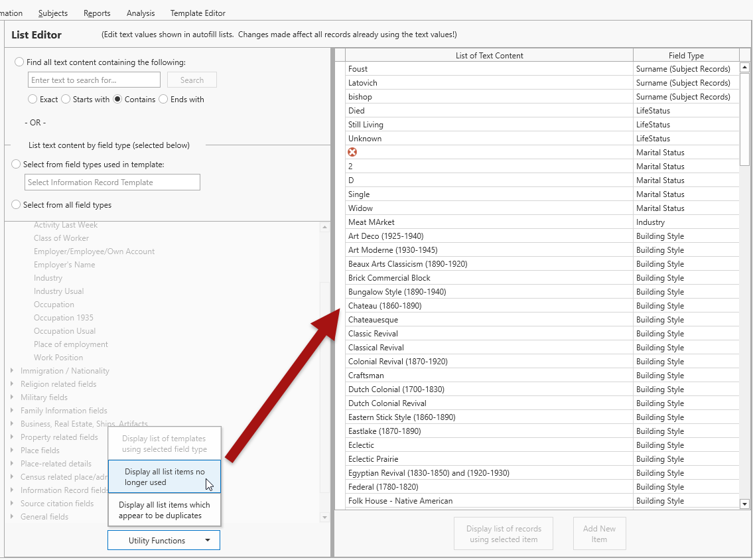753x560 pixels.
Task: Click the 'Add New Item' button
Action: pos(599,534)
